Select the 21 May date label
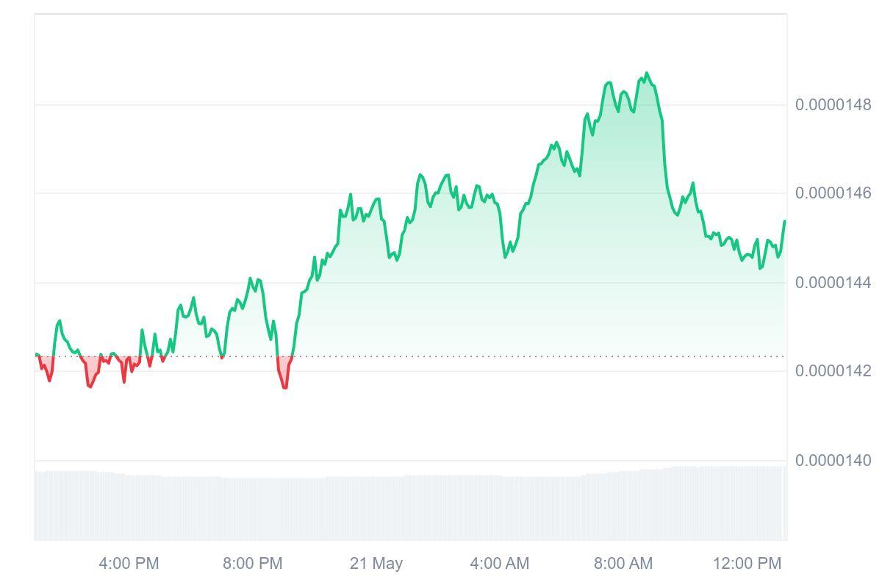The height and width of the screenshot is (588, 882). pyautogui.click(x=376, y=564)
